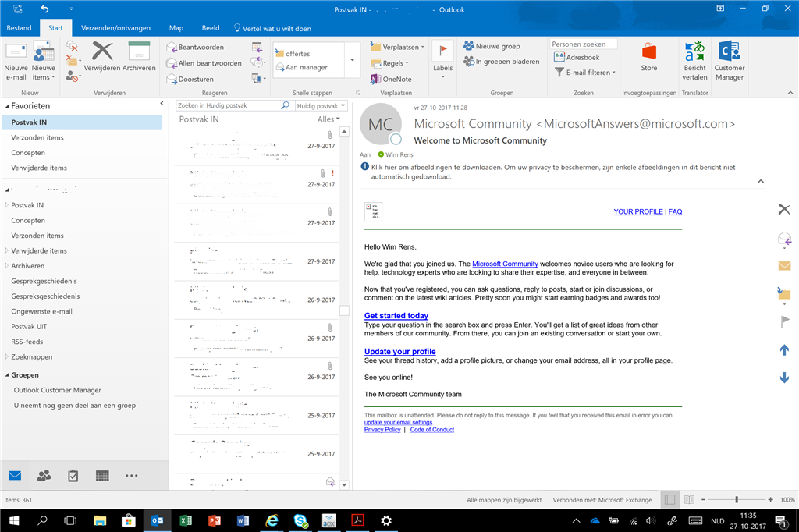
Task: Open the FAQ link
Action: click(x=675, y=211)
